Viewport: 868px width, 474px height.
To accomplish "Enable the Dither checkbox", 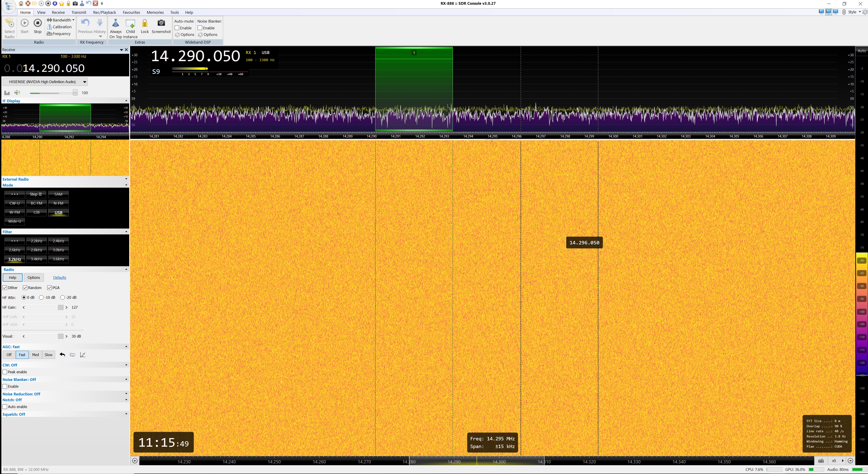I will pos(5,288).
